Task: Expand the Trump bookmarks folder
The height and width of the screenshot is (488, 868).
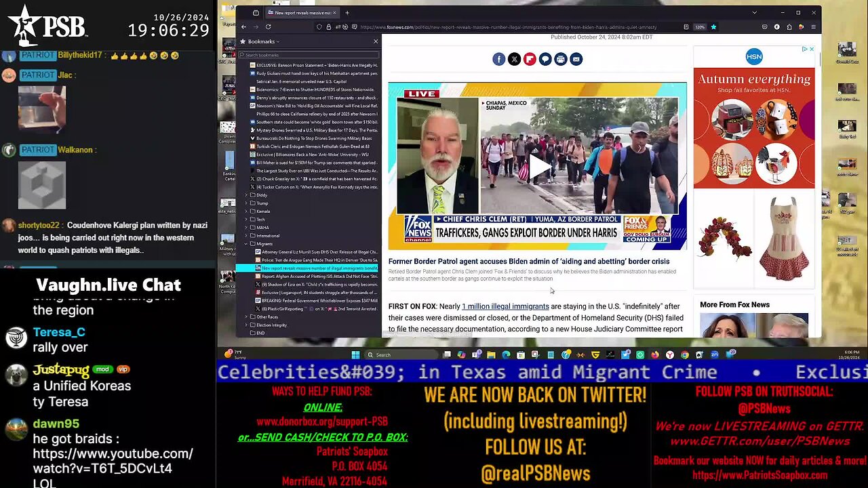Action: coord(246,203)
